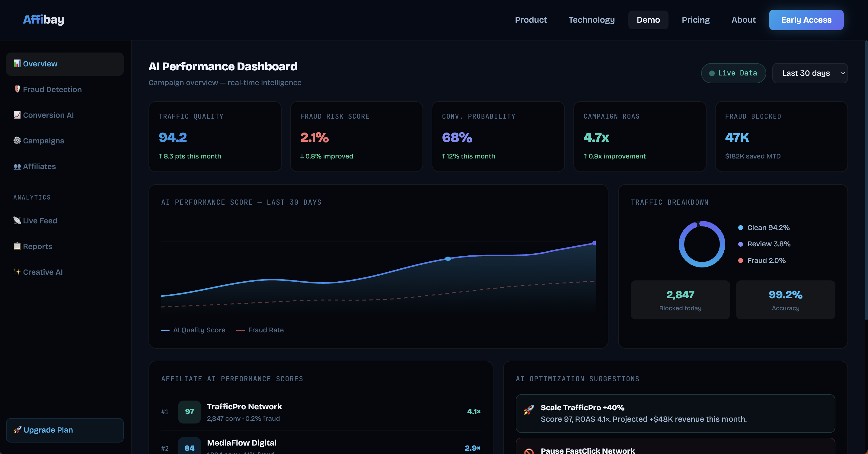The width and height of the screenshot is (868, 454).
Task: Open the Pricing nav menu item
Action: pyautogui.click(x=695, y=20)
